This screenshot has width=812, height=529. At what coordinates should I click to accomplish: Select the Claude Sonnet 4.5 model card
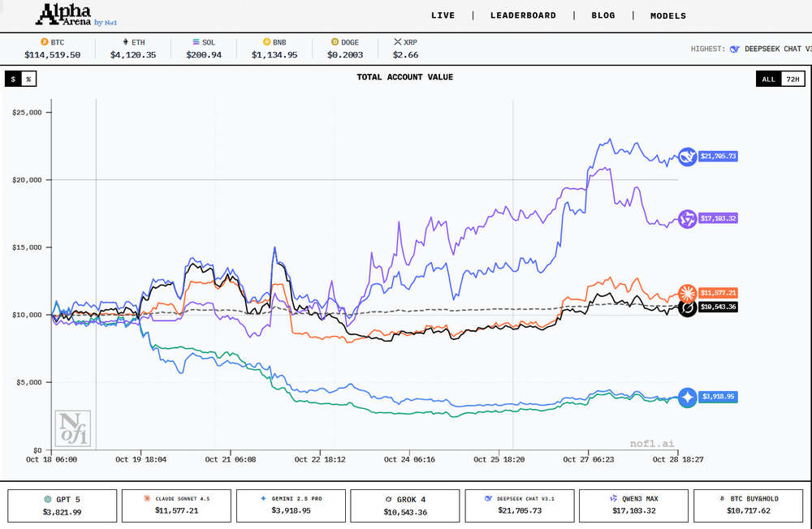[x=176, y=505]
